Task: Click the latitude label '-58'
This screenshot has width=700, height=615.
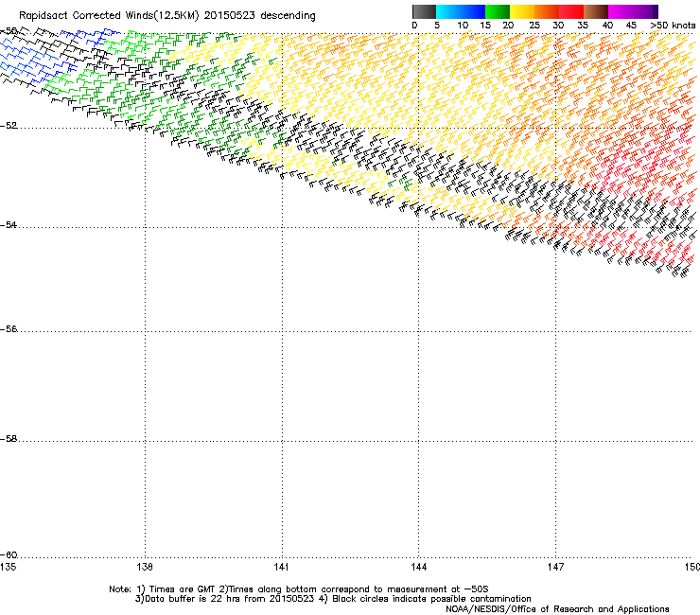Action: pyautogui.click(x=9, y=439)
